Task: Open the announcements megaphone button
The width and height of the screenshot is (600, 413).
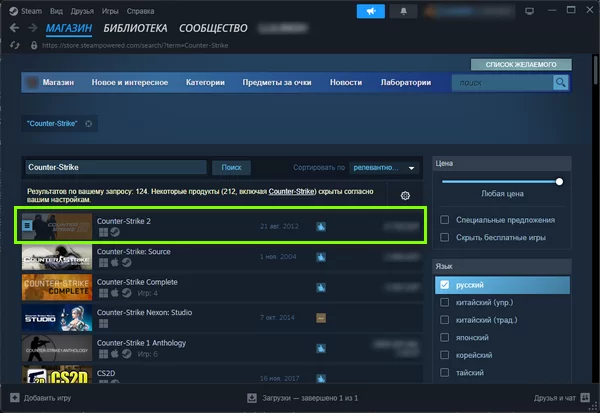Action: [370, 11]
